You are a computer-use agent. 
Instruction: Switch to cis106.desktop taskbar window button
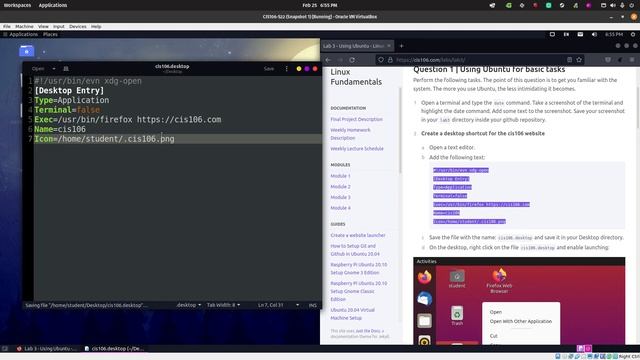tap(114, 349)
